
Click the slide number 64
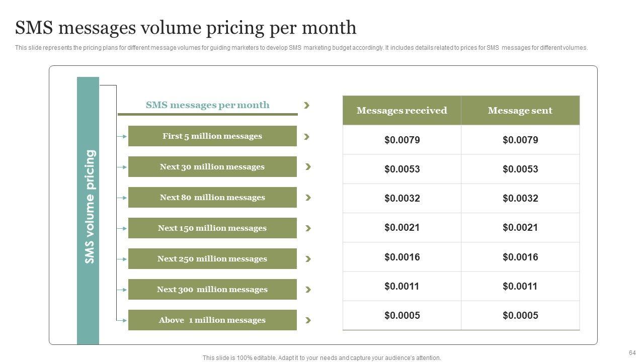(x=632, y=353)
